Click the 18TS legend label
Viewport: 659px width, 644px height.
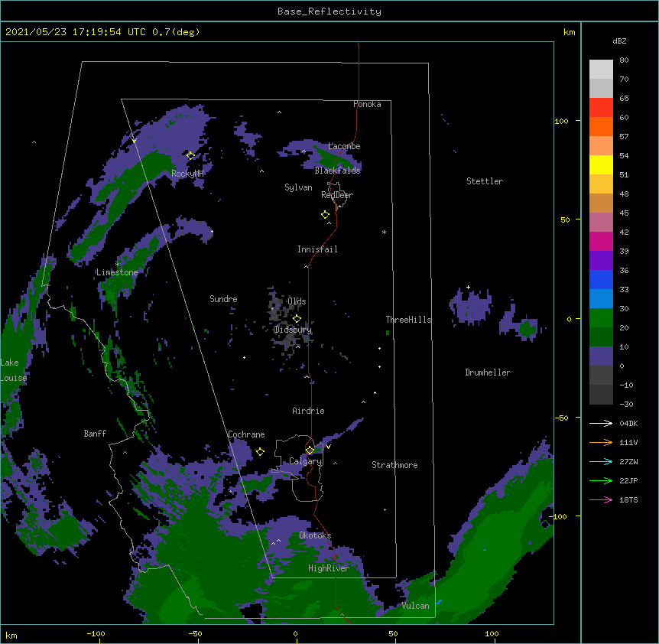click(x=628, y=499)
